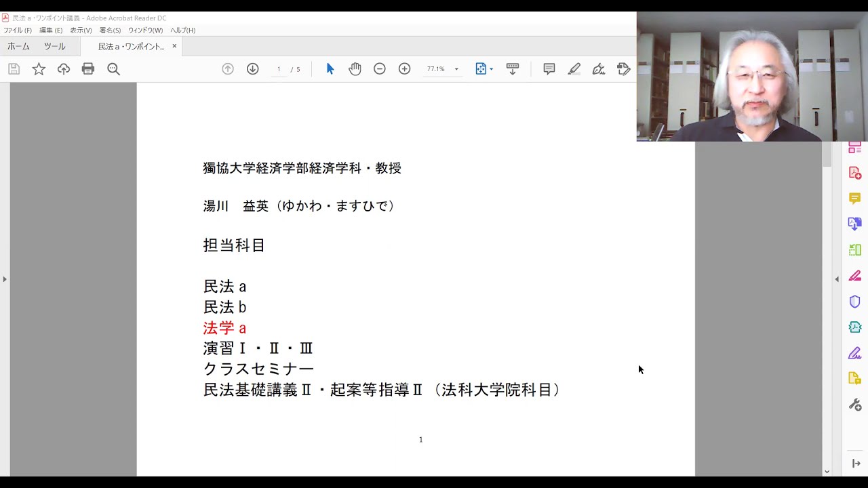This screenshot has width=868, height=488.
Task: Open the purple Fill & Sign tool
Action: [x=855, y=353]
